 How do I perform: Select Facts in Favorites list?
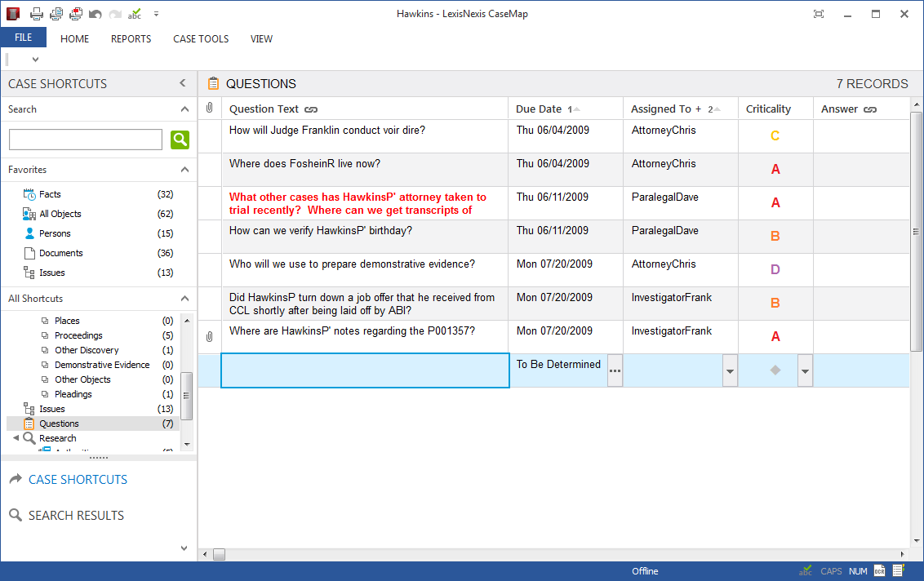pos(50,194)
